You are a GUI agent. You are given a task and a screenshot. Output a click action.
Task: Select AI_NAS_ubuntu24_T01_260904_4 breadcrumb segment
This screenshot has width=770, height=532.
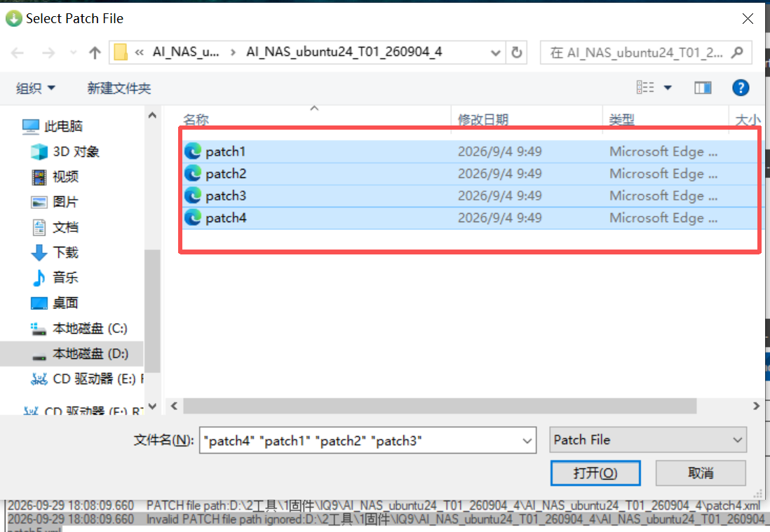pyautogui.click(x=344, y=52)
